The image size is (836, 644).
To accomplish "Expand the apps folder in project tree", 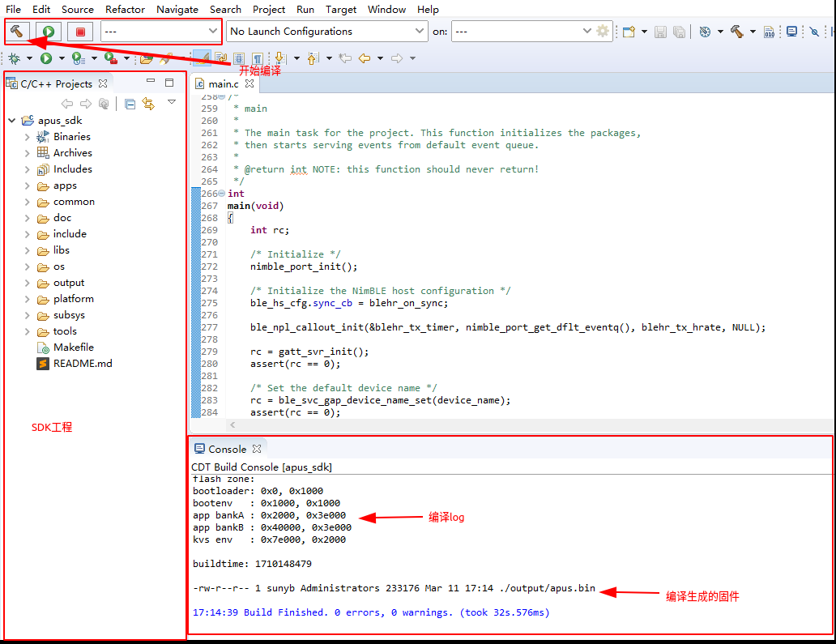I will [28, 186].
